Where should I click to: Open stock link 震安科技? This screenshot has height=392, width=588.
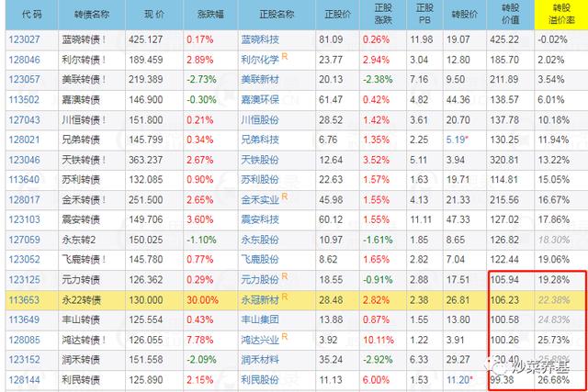click(260, 219)
